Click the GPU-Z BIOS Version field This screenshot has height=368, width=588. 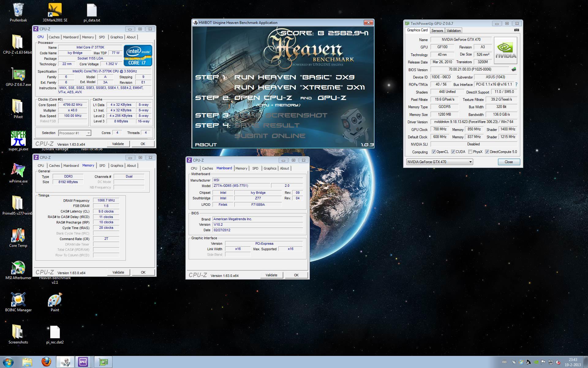click(x=470, y=70)
